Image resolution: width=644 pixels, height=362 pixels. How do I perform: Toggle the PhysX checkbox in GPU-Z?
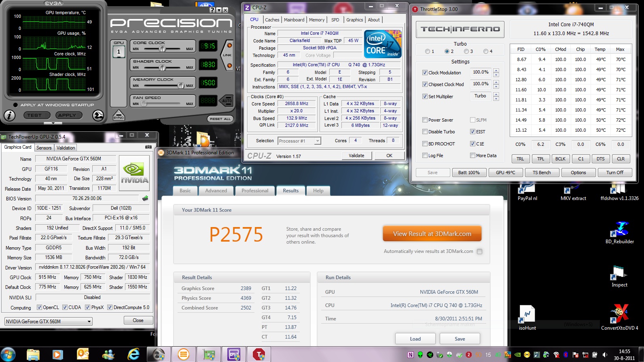(x=87, y=307)
